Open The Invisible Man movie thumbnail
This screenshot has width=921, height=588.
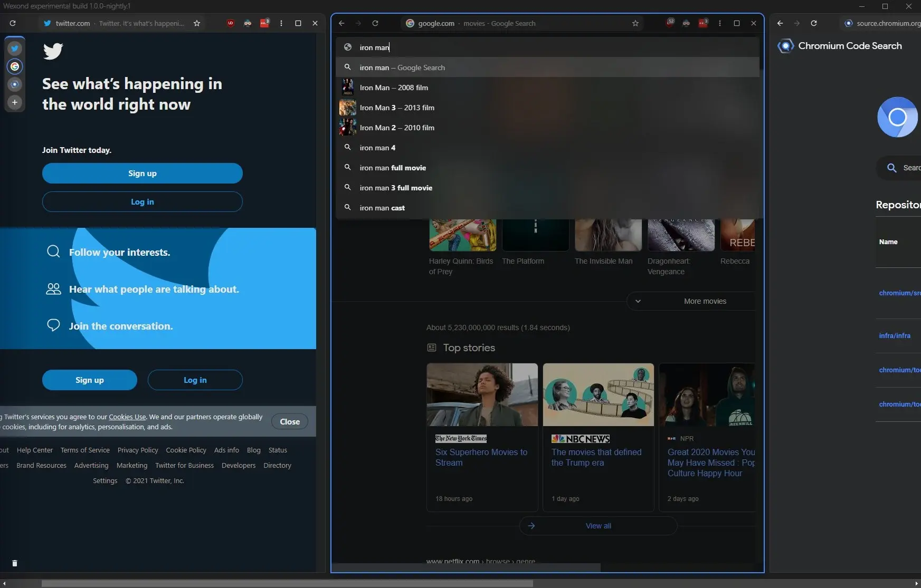[608, 236]
